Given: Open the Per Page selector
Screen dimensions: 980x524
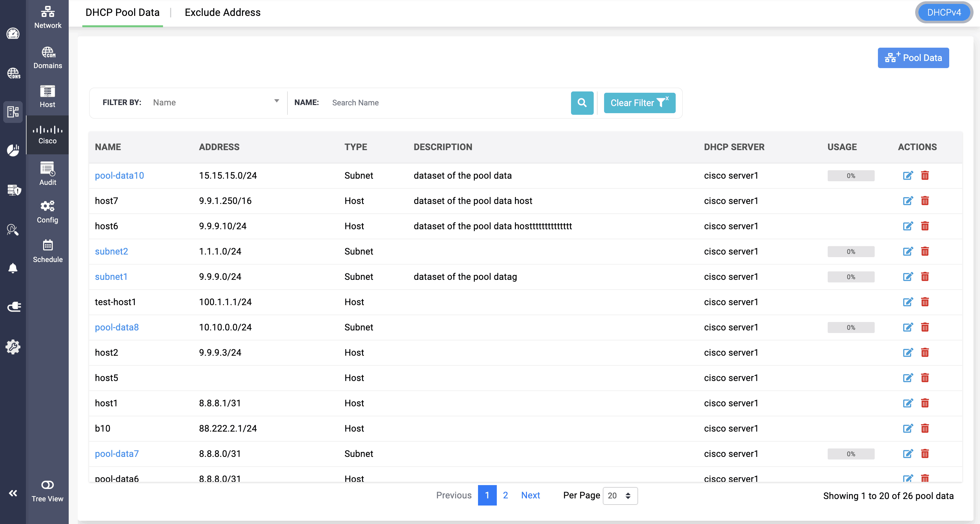Looking at the screenshot, I should (620, 495).
